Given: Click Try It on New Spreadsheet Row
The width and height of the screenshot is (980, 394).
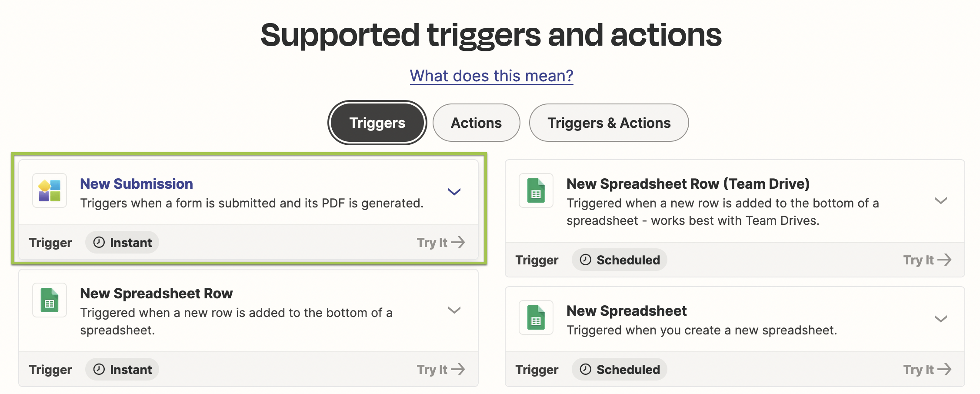Looking at the screenshot, I should pyautogui.click(x=441, y=369).
